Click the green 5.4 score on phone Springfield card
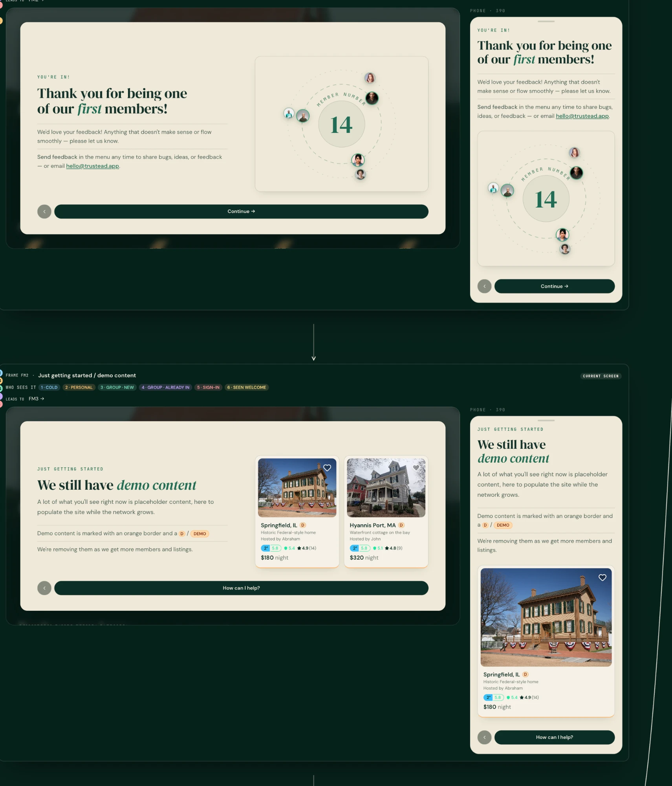Image resolution: width=672 pixels, height=786 pixels. point(512,698)
